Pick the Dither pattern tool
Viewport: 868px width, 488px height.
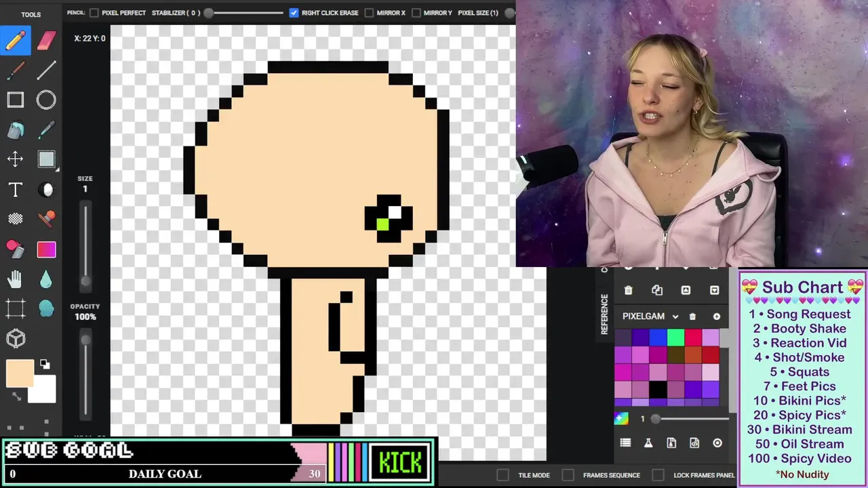tap(15, 219)
